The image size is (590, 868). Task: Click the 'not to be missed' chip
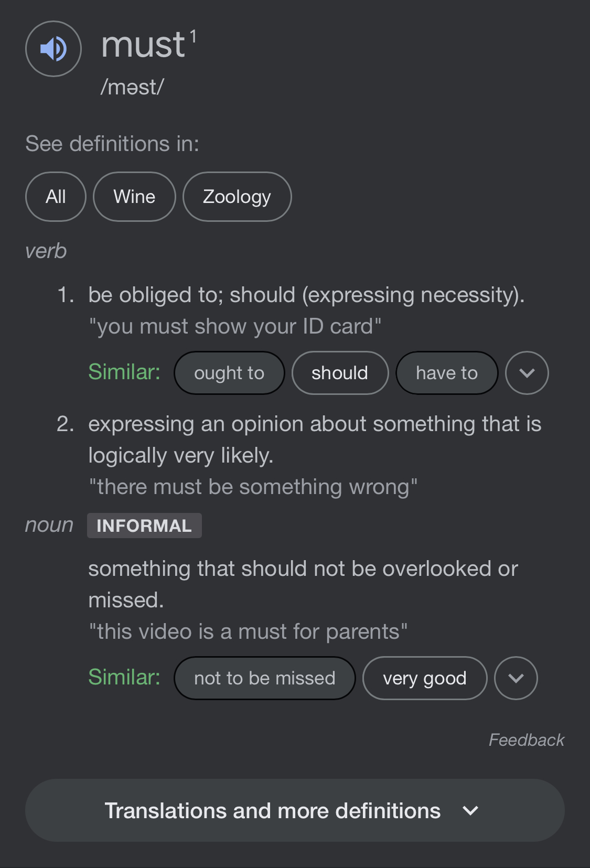tap(265, 678)
